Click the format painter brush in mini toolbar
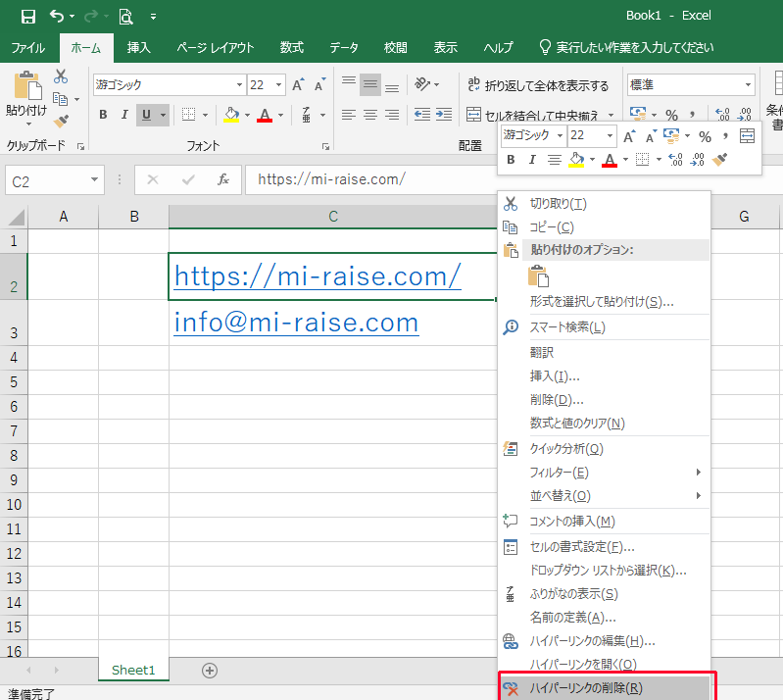Image resolution: width=783 pixels, height=700 pixels. click(719, 160)
